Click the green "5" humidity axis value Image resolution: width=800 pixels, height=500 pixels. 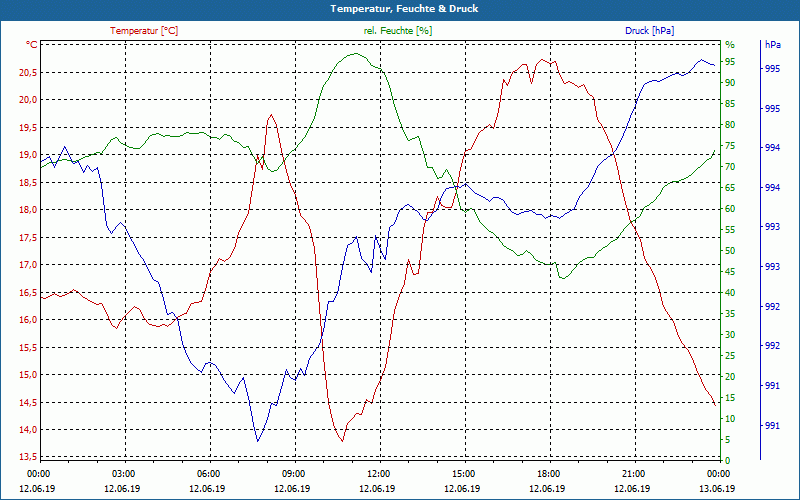coord(728,440)
